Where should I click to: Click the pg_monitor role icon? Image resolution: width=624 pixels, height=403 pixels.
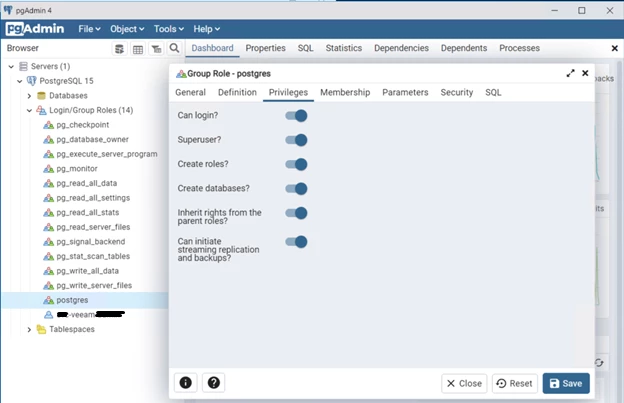[48, 169]
